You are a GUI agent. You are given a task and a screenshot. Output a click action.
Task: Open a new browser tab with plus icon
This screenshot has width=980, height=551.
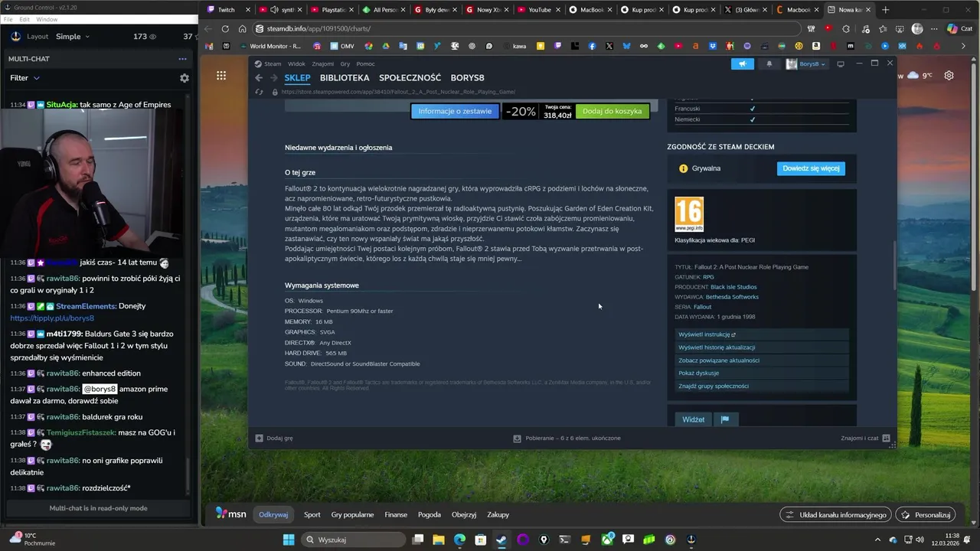click(x=886, y=10)
